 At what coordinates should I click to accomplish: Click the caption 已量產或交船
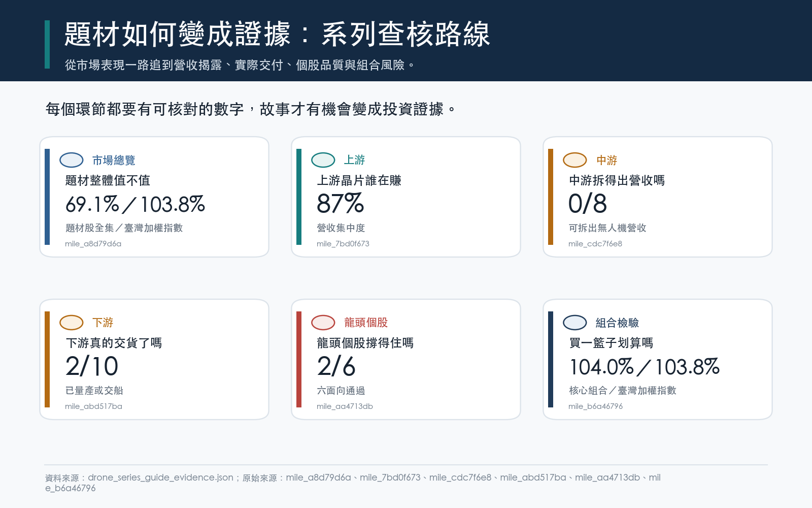(94, 391)
